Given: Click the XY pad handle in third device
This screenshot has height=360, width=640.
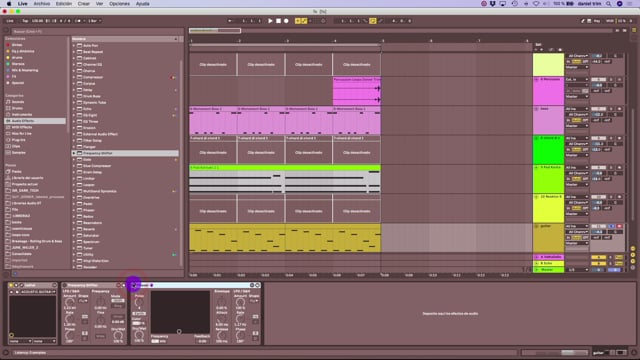Looking at the screenshot, I should tap(179, 331).
